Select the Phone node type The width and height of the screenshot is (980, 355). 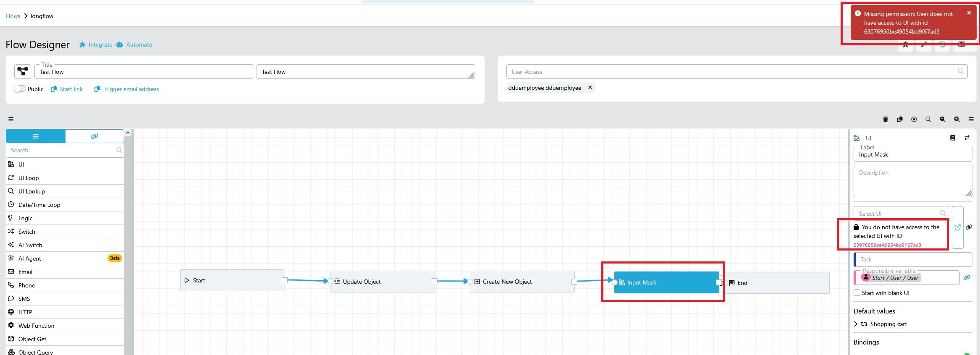click(65, 285)
